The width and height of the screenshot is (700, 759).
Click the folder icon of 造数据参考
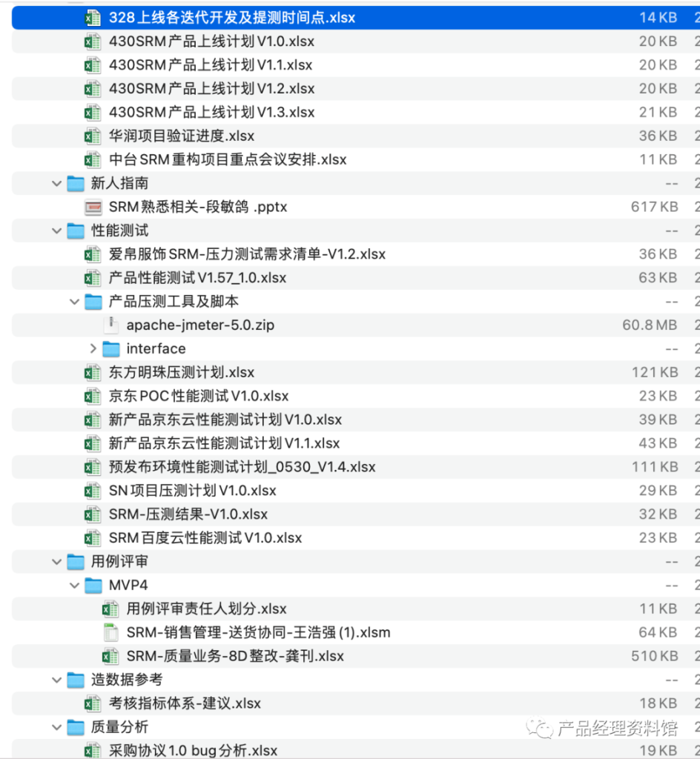coord(75,680)
